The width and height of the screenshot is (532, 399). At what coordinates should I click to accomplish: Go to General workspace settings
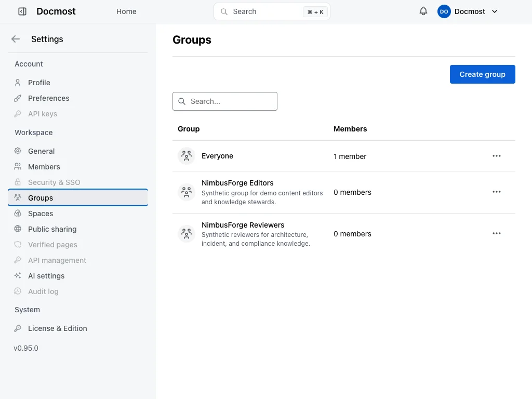pos(78,151)
